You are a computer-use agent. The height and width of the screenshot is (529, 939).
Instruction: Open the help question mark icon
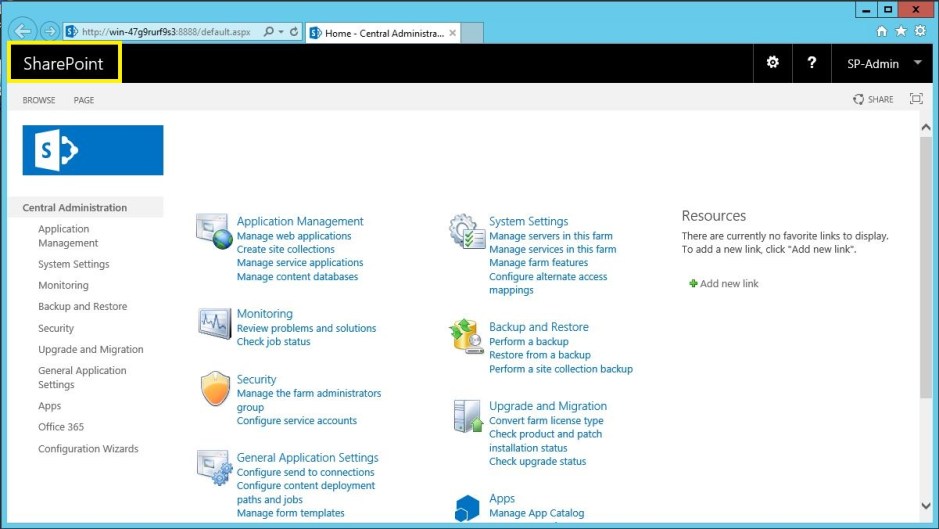point(811,62)
